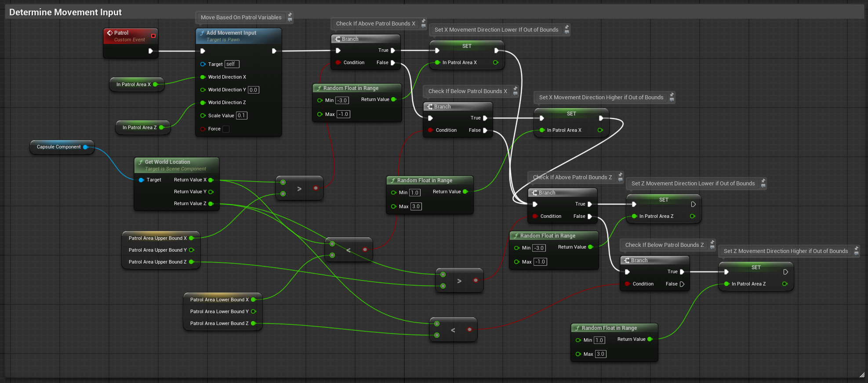
Task: Click the Patrol custom event node icon
Action: [110, 33]
